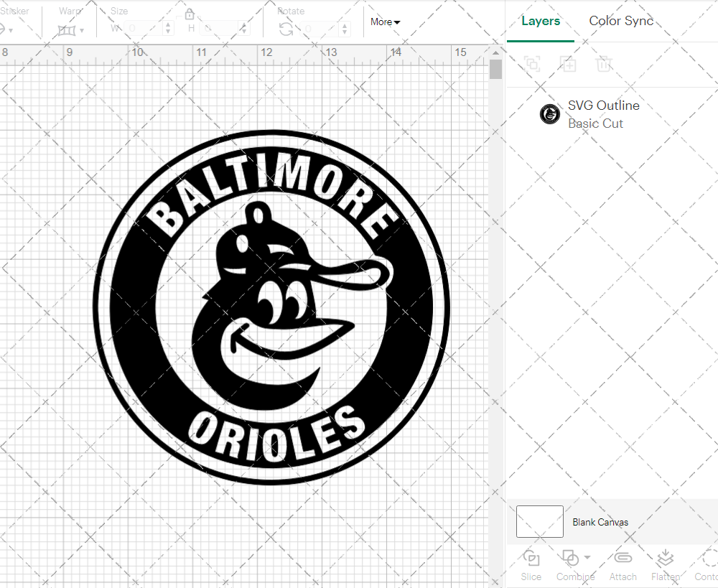Click the Combine shapes icon
Viewport: 718px width, 588px height.
[x=570, y=558]
